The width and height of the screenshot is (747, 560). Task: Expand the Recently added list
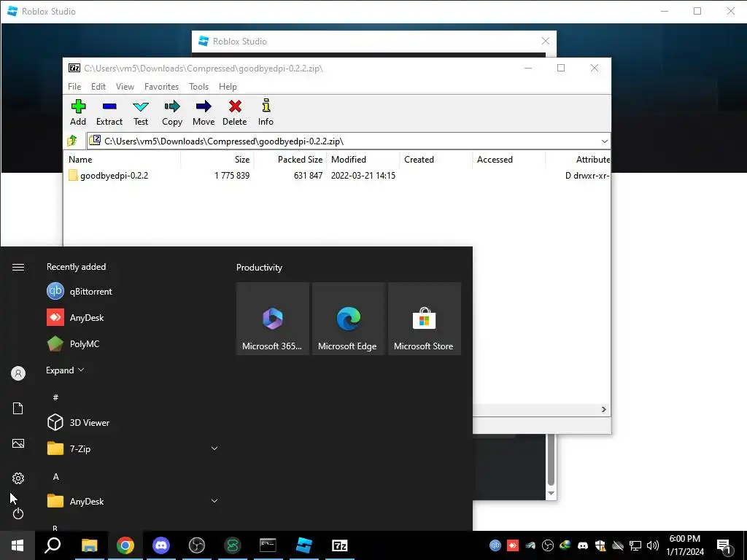point(65,370)
